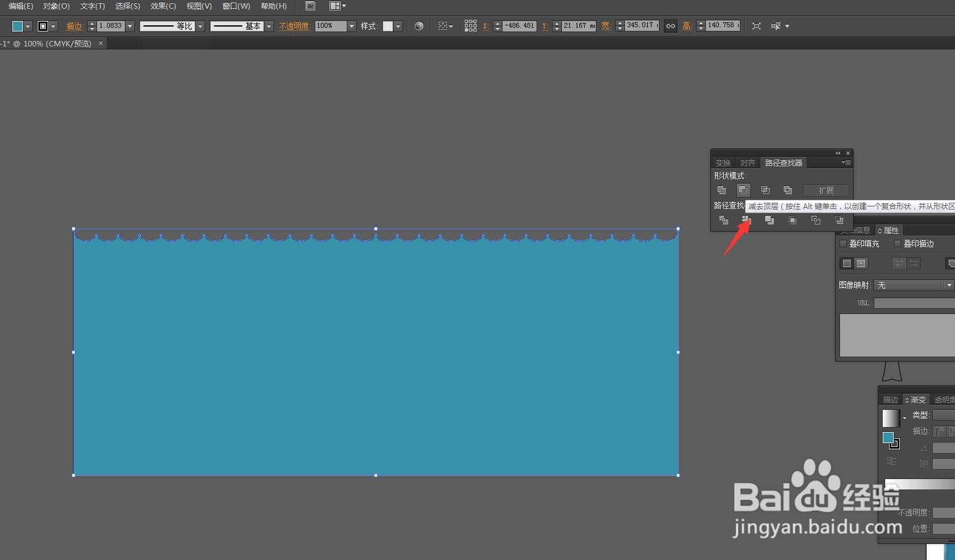955x560 pixels.
Task: Open the 选择(S) menu
Action: [127, 6]
